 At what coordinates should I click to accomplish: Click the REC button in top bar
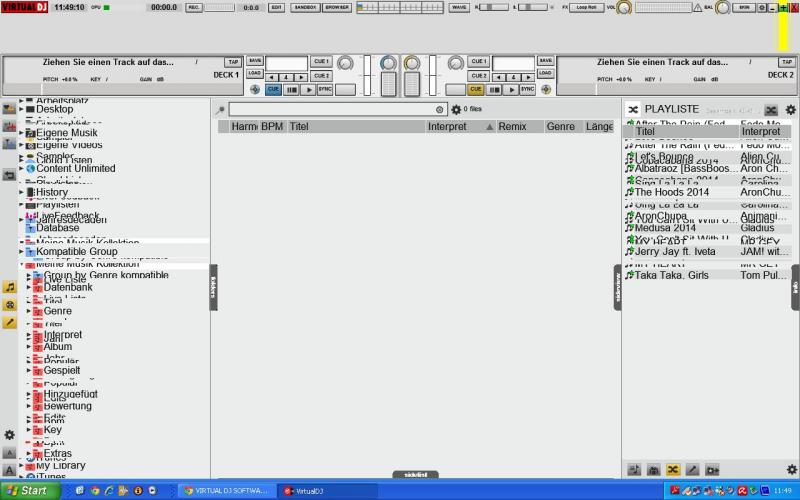click(x=193, y=7)
